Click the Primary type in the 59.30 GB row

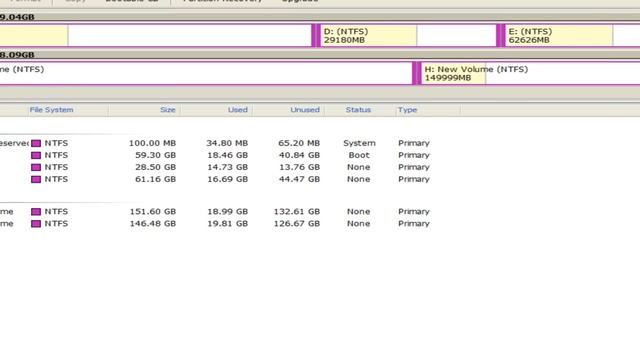(414, 155)
